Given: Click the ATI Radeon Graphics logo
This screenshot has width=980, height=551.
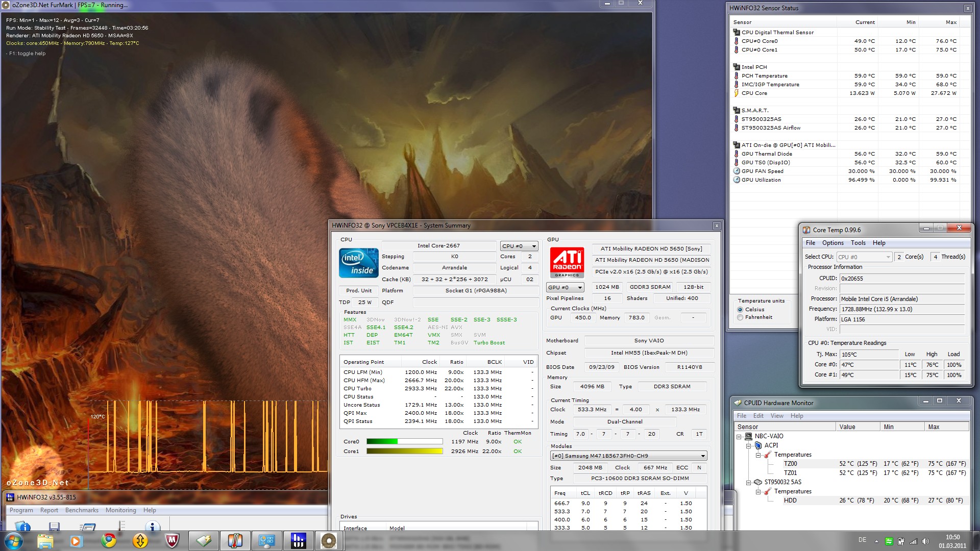Looking at the screenshot, I should (567, 262).
